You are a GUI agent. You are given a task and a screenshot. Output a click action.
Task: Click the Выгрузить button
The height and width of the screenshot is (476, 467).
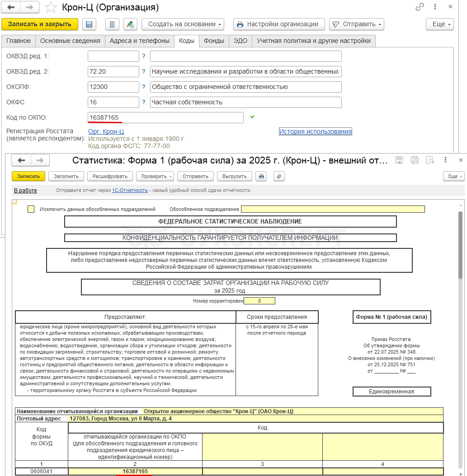pyautogui.click(x=235, y=177)
